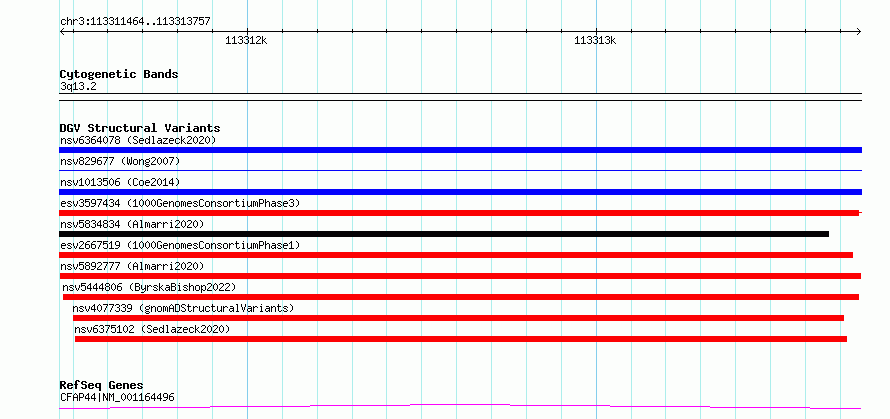Click the cytogenetic band 3q13.2 bar

coord(460,97)
